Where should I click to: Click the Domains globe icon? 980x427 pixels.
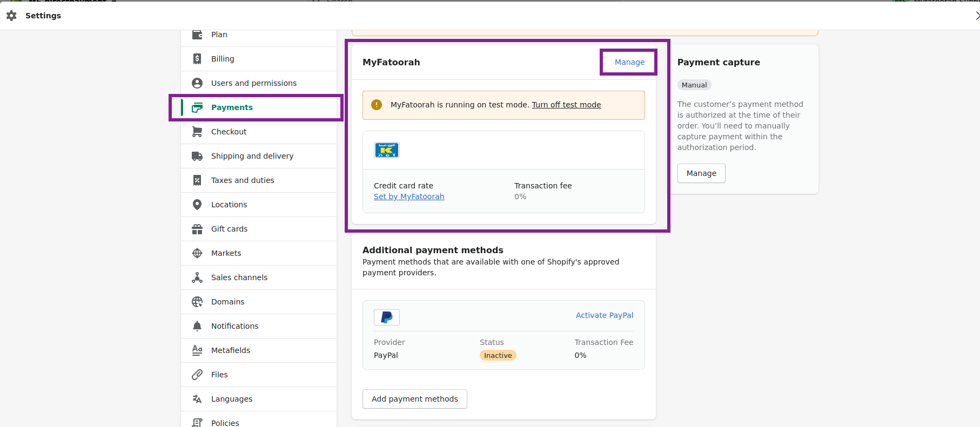[x=197, y=302]
